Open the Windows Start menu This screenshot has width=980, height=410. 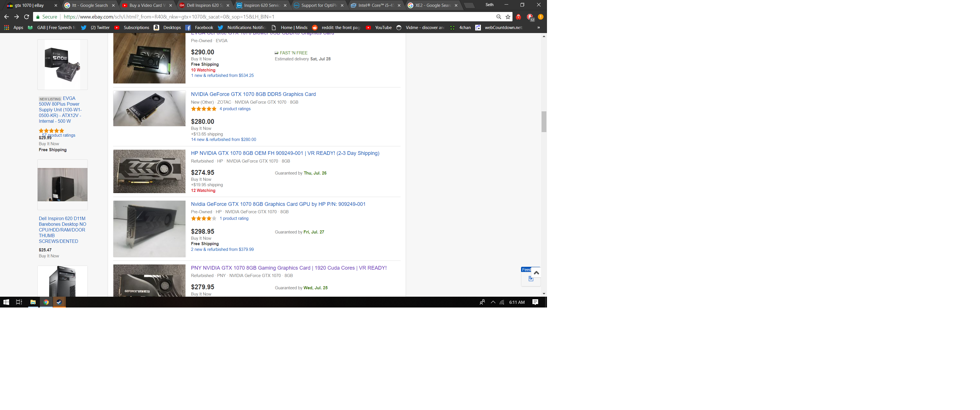(x=6, y=302)
